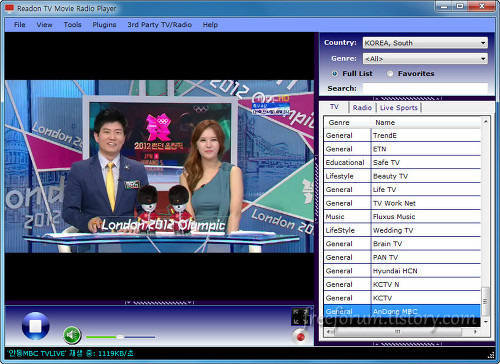Click the scroll up arrow in channel list

coord(486,122)
